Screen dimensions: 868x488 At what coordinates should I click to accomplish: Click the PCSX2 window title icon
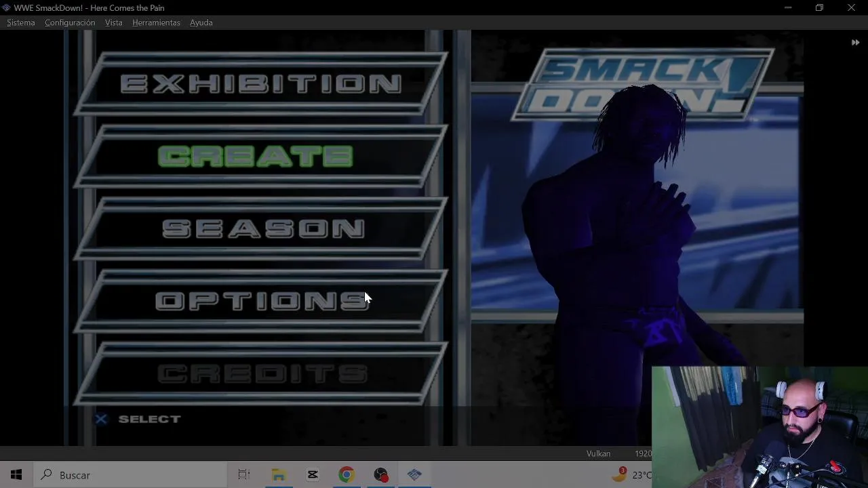coord(6,7)
